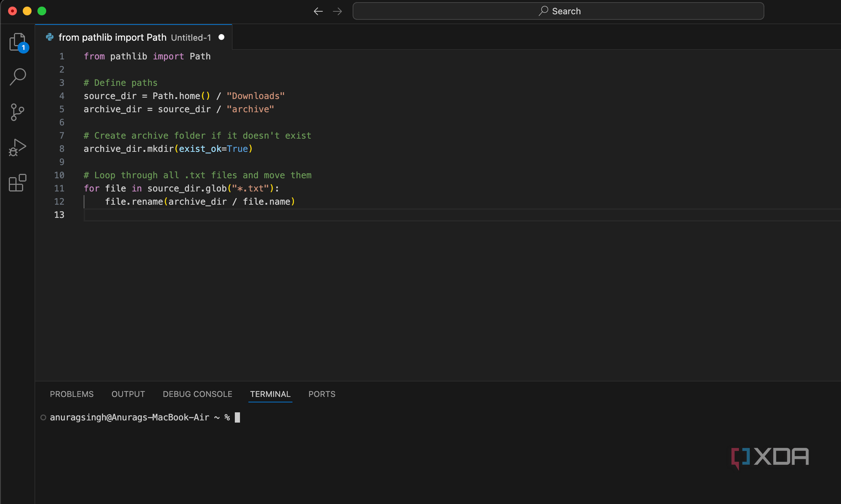Click the Go Forward arrow
The width and height of the screenshot is (841, 504).
(x=337, y=11)
